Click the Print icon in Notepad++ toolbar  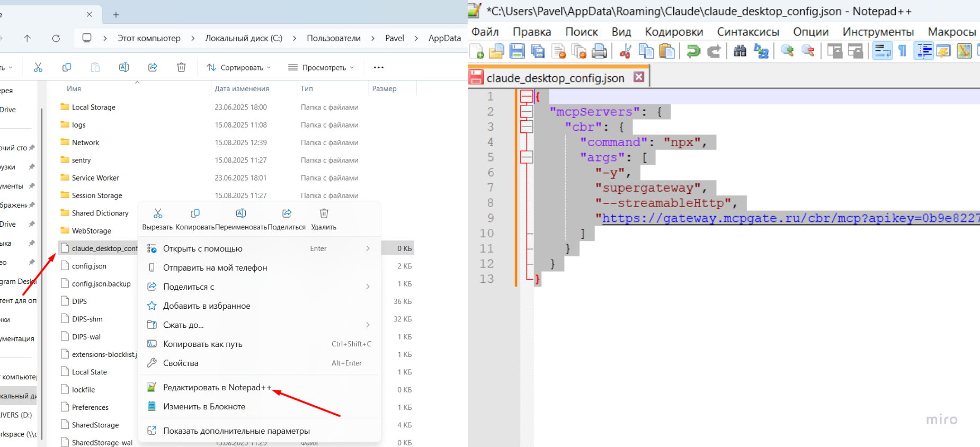[x=599, y=51]
